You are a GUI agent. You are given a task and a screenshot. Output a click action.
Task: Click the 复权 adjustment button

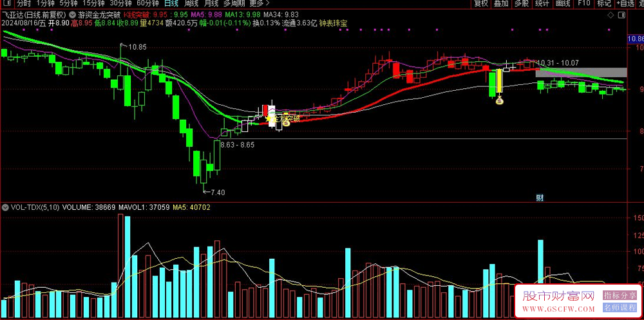481,4
